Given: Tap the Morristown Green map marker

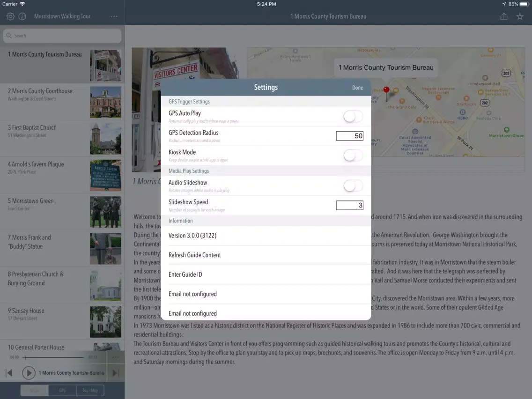Looking at the screenshot, I should [x=507, y=130].
